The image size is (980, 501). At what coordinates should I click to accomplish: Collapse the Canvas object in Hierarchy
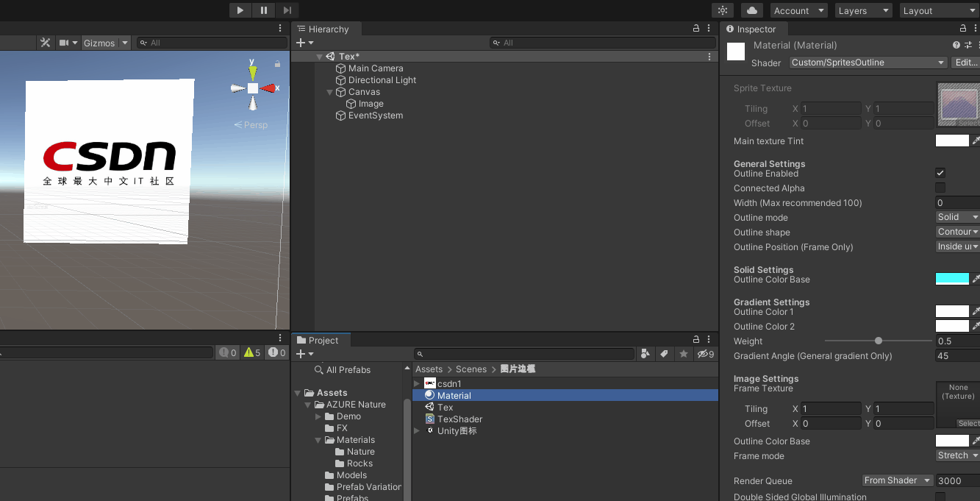[330, 92]
